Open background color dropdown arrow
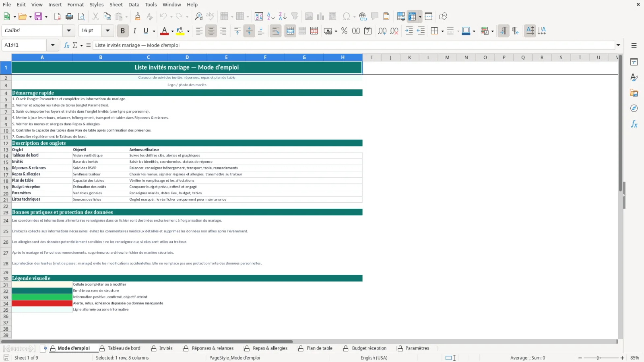 (188, 31)
